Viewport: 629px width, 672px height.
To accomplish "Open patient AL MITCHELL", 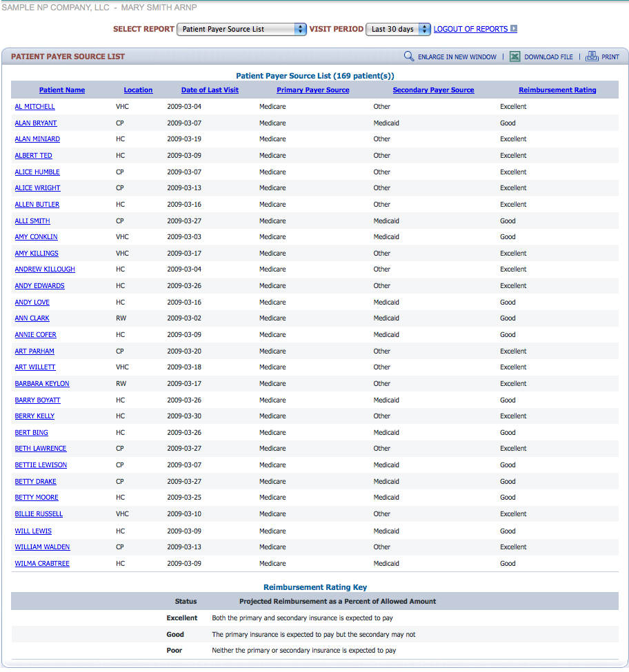I will (x=34, y=107).
